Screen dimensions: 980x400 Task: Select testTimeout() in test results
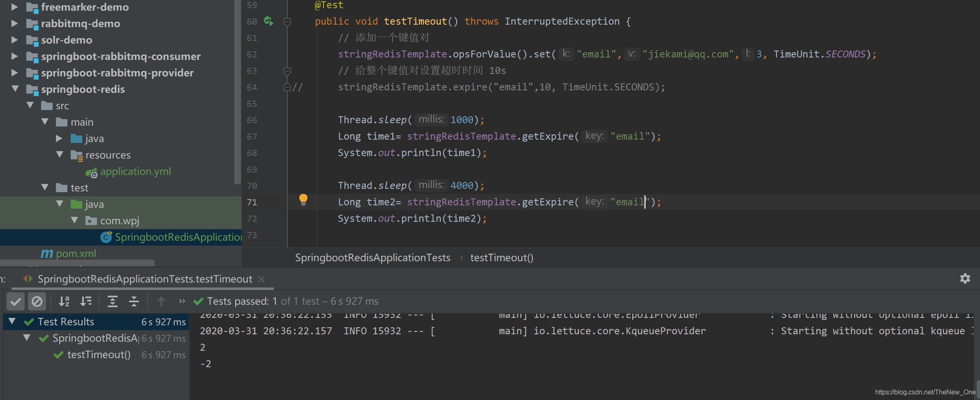tap(99, 354)
